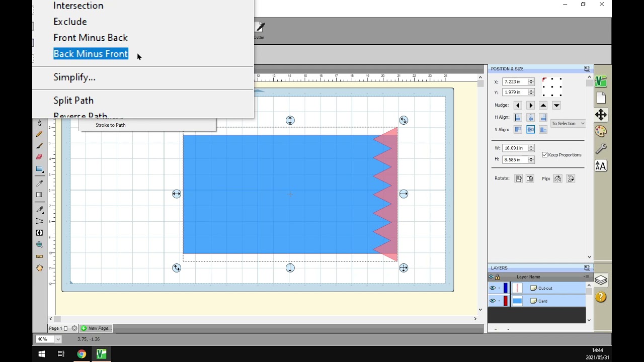Choose Simplify... menu item

click(74, 77)
